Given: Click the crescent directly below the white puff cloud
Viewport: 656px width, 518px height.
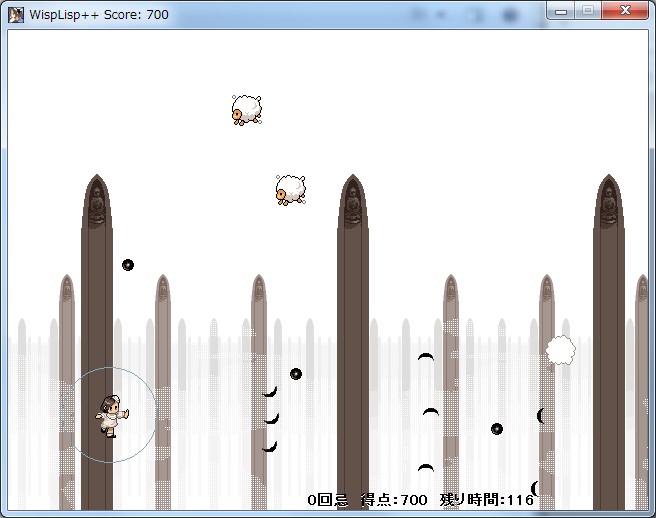Looking at the screenshot, I should [541, 415].
